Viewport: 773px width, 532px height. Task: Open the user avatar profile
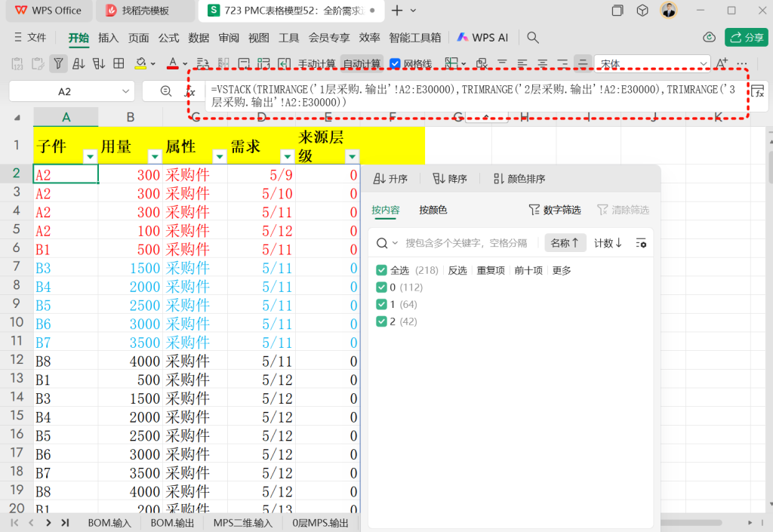click(x=669, y=10)
